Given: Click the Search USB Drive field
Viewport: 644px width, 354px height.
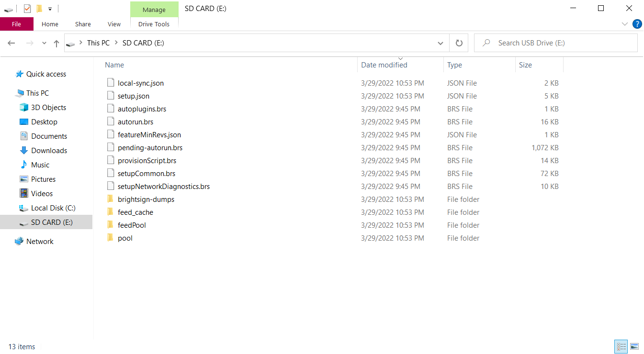Looking at the screenshot, I should (555, 43).
